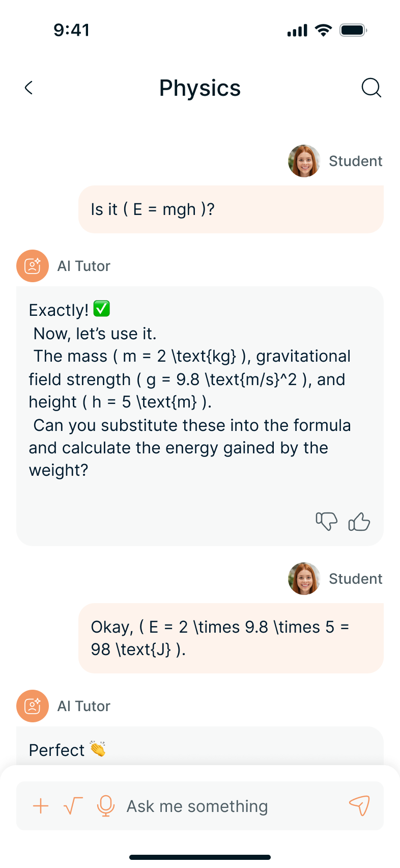
Task: Tap the Physics title header
Action: click(200, 88)
